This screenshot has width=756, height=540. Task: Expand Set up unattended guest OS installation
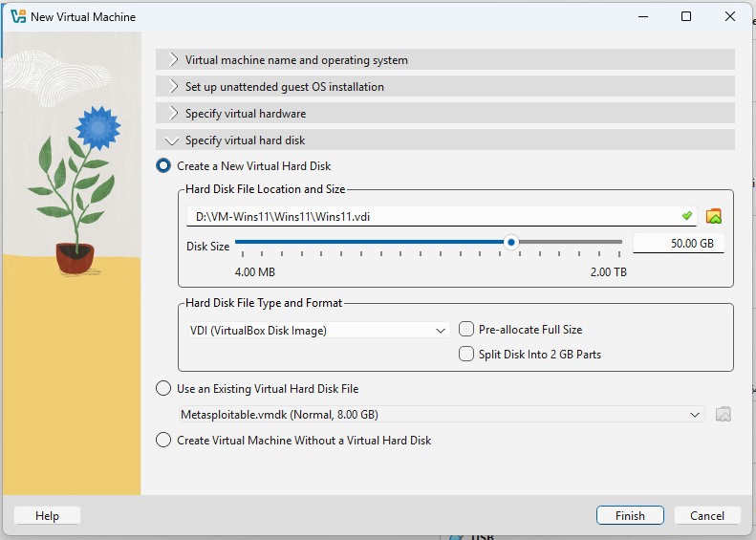point(284,87)
